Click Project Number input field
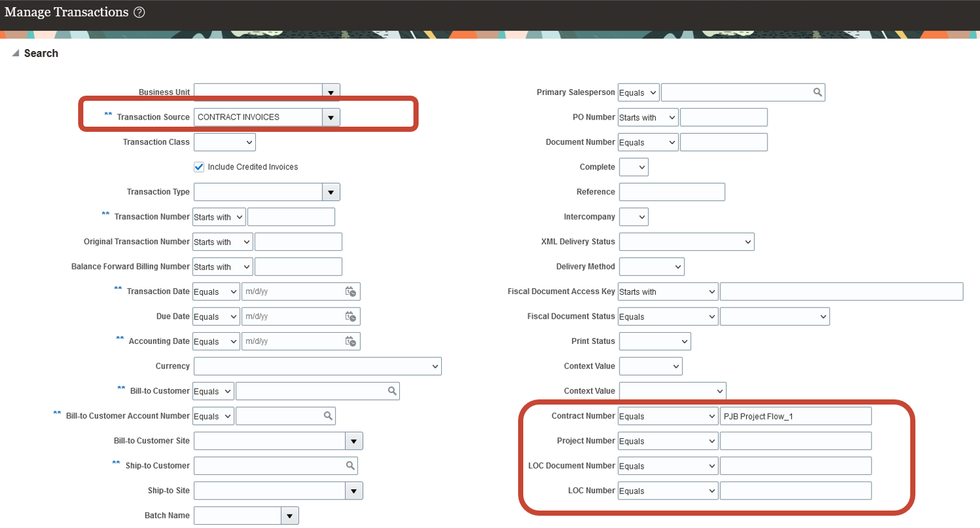 click(x=796, y=441)
